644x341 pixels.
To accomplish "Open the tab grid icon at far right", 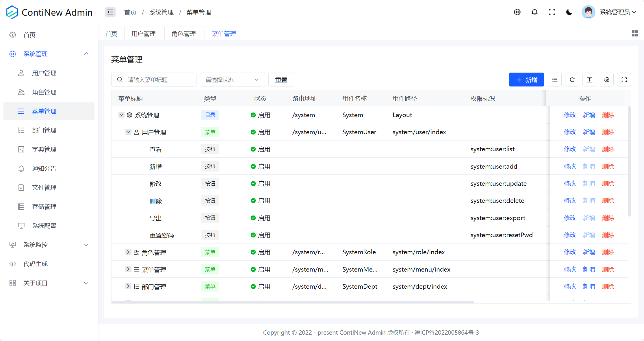I will (634, 34).
